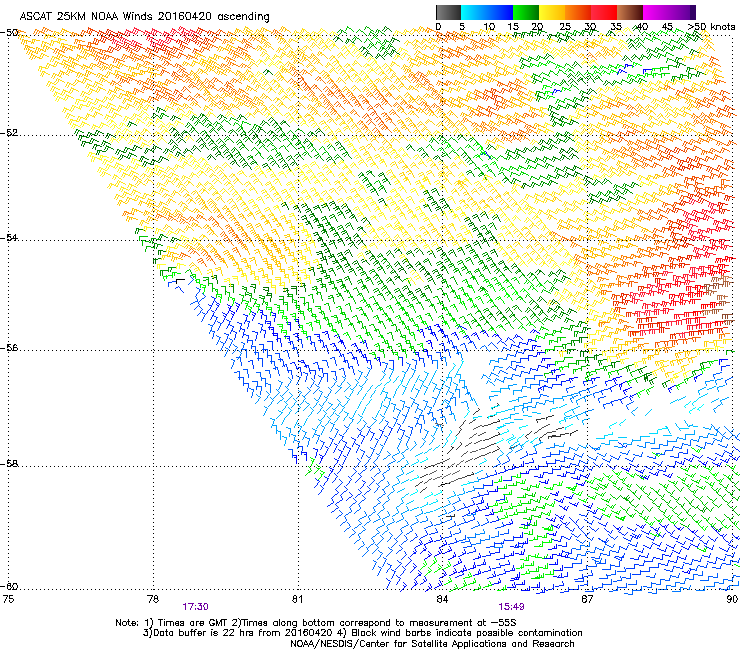
Task: Click the longitude label '84'
Action: coord(442,599)
